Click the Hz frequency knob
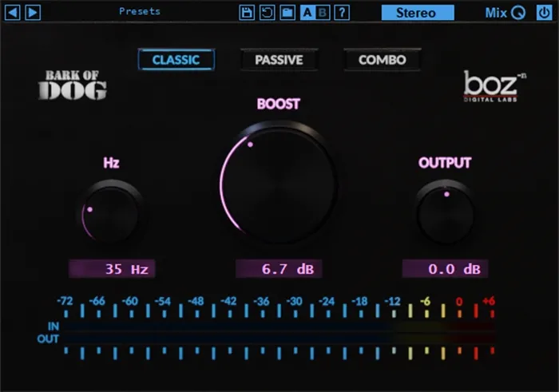The height and width of the screenshot is (392, 559). coord(111,214)
